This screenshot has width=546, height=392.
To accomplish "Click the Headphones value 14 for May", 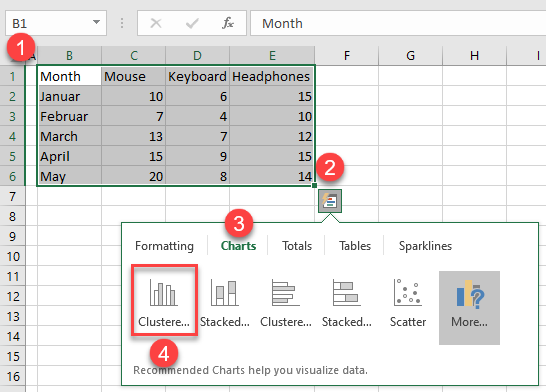I will pyautogui.click(x=272, y=176).
